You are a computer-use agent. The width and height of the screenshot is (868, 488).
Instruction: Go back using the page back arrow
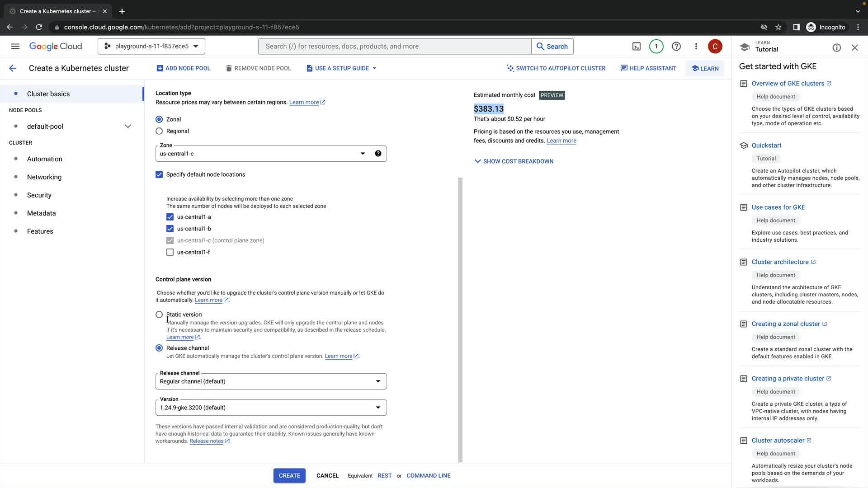(13, 68)
